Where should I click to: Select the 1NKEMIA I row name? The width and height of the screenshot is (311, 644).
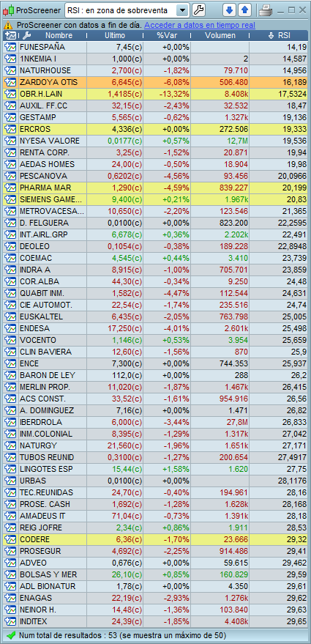38,59
